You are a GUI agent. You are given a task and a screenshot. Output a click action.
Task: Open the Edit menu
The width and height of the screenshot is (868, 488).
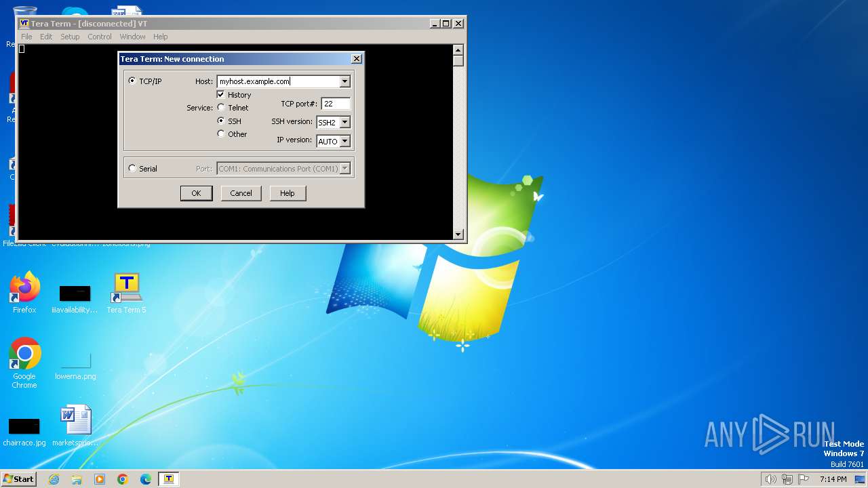46,37
